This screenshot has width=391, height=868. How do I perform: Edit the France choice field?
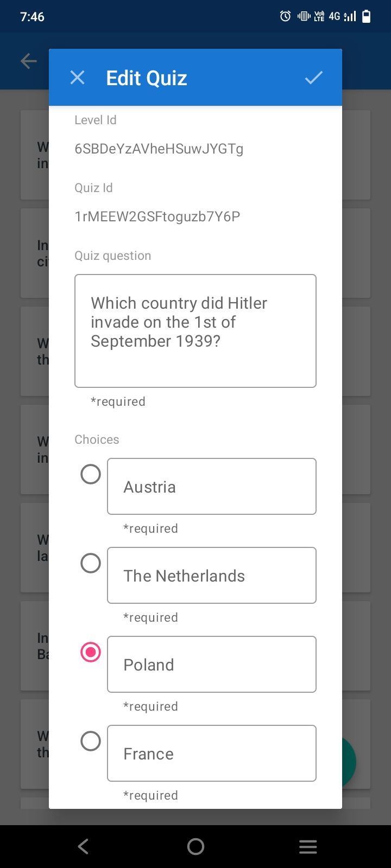click(x=212, y=754)
